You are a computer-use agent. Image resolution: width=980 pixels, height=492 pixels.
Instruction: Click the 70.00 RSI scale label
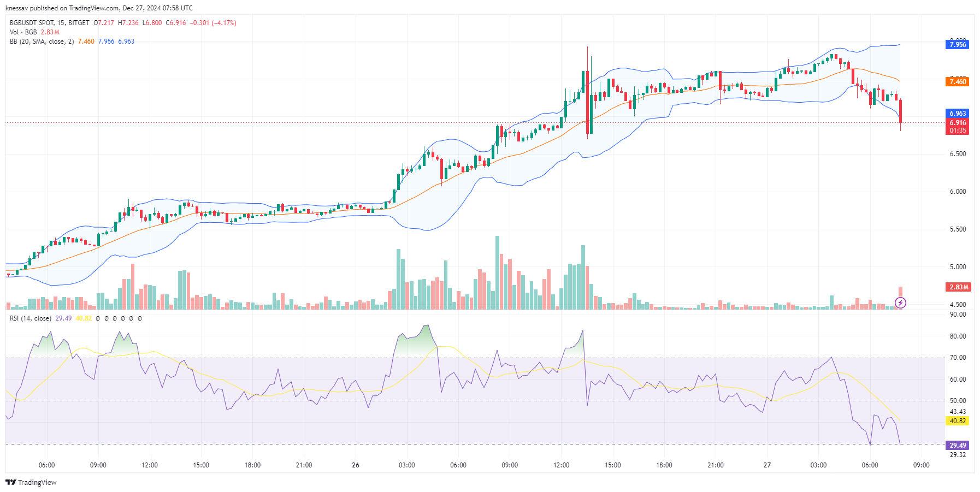click(x=958, y=358)
